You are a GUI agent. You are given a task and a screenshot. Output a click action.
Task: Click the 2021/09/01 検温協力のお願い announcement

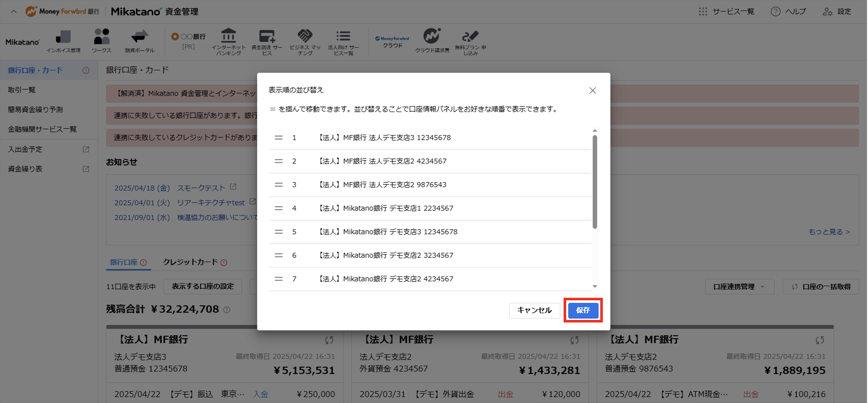tap(185, 218)
